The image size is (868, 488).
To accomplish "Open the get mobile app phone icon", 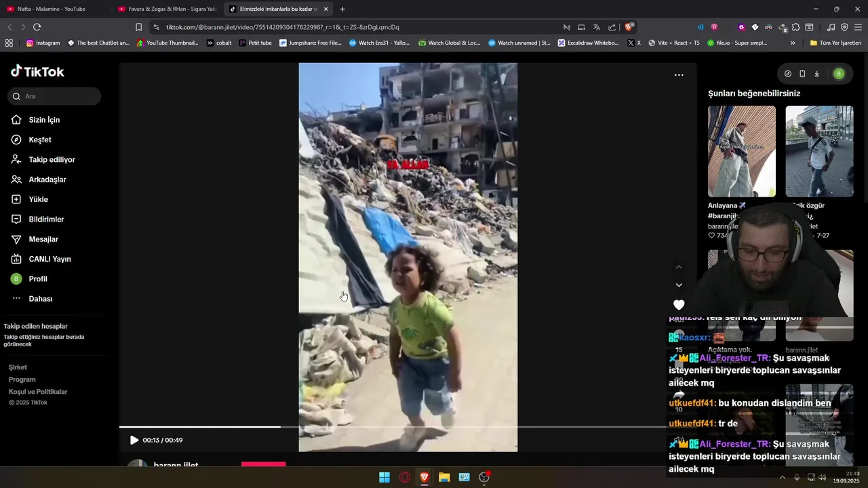I will [802, 74].
